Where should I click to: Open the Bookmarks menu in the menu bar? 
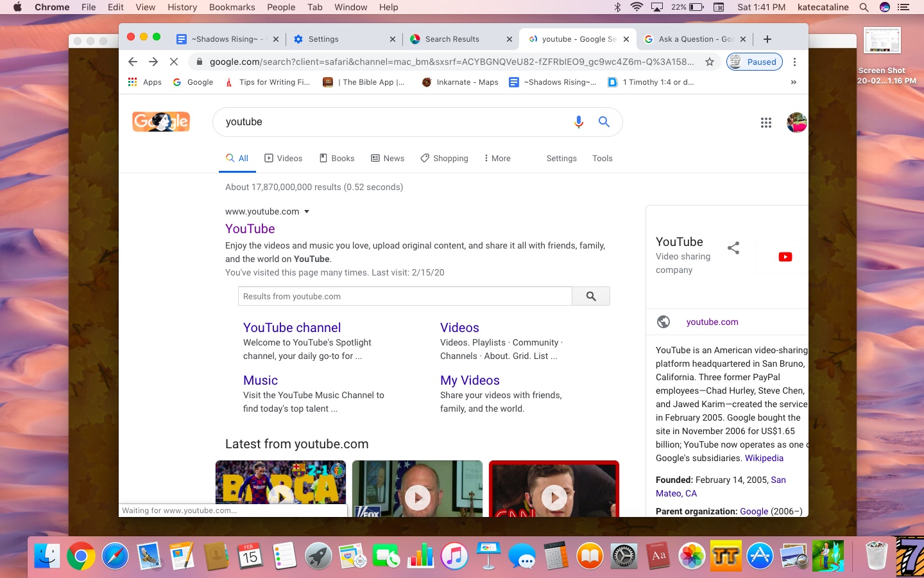click(232, 7)
